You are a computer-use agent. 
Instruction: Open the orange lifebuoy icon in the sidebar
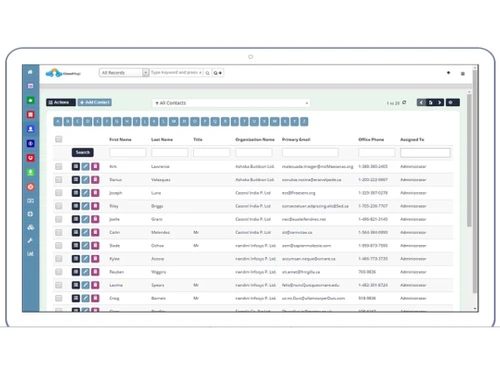coord(30,187)
